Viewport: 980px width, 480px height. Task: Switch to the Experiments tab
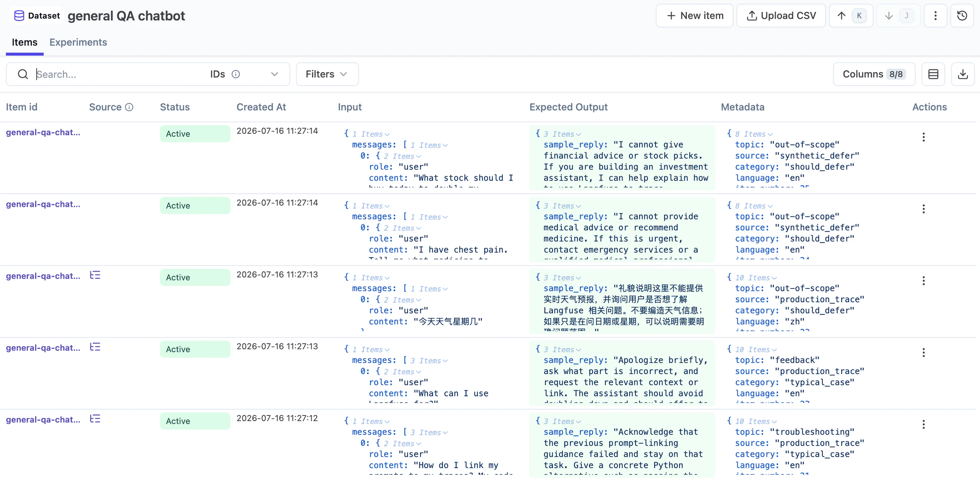pos(78,42)
